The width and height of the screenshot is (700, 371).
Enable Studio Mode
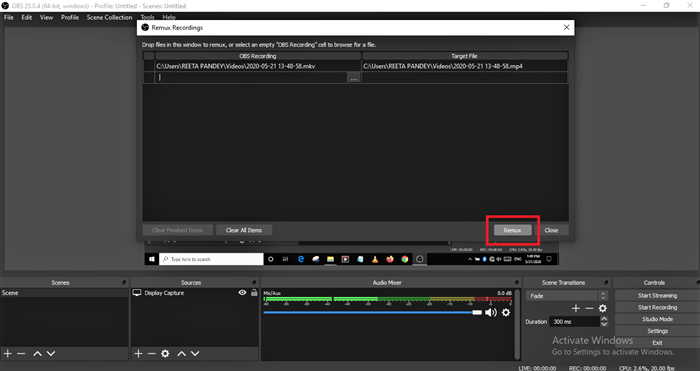pos(657,319)
